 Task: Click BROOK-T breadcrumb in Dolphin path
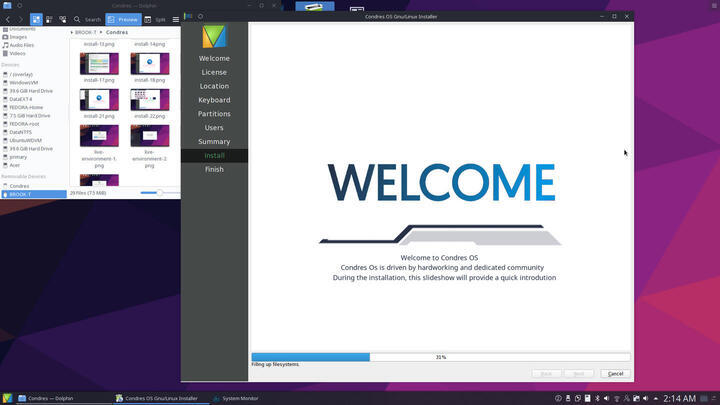pyautogui.click(x=85, y=33)
